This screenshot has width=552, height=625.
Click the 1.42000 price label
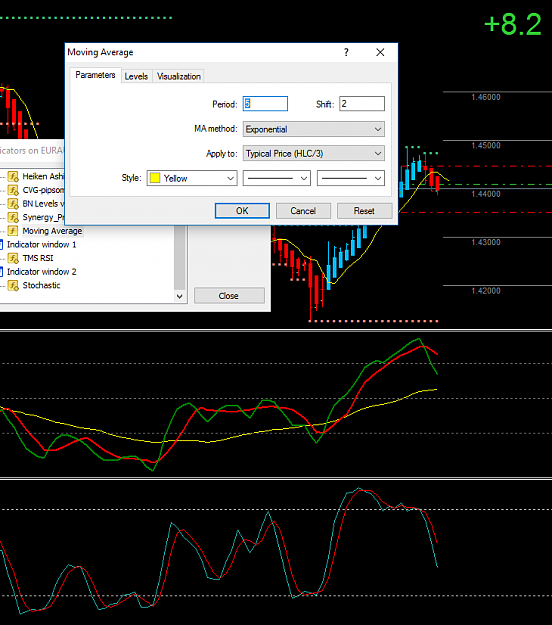pos(486,291)
